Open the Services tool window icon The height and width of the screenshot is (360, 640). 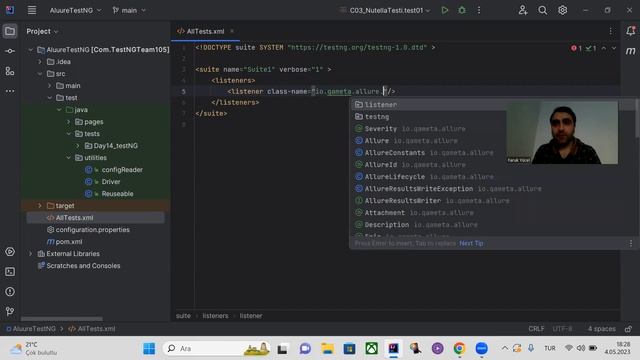tap(10, 252)
